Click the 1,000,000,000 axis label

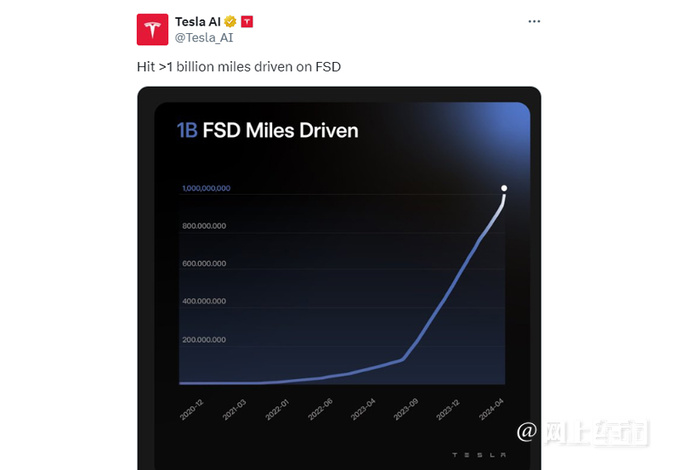point(206,188)
